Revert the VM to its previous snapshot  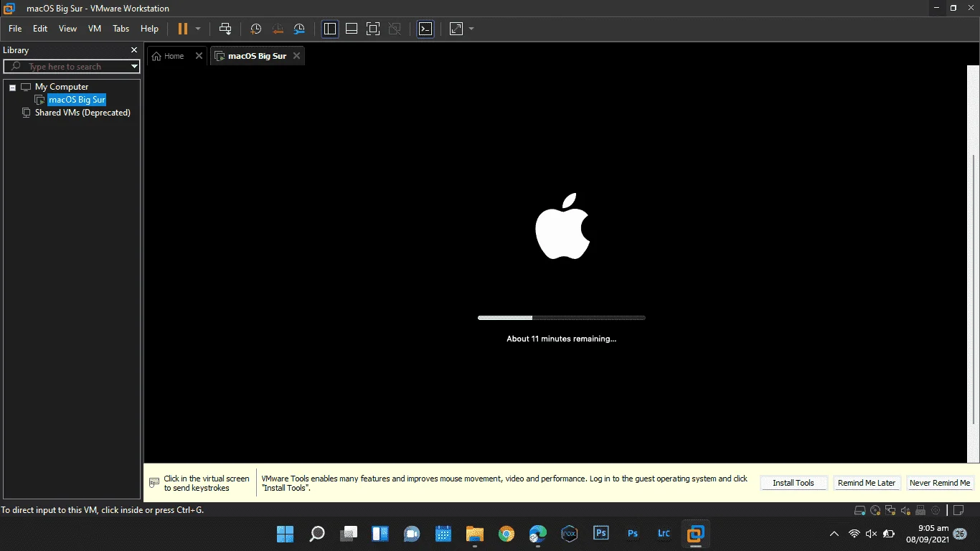click(x=278, y=29)
